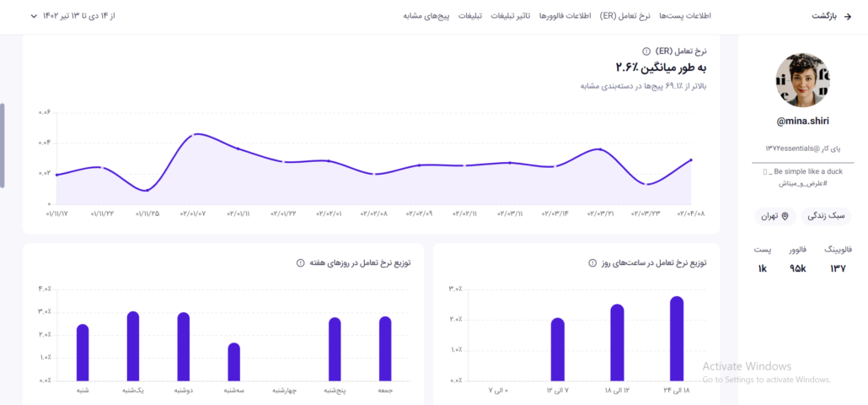Click the پست count ۱k
The image size is (868, 405).
click(x=762, y=269)
